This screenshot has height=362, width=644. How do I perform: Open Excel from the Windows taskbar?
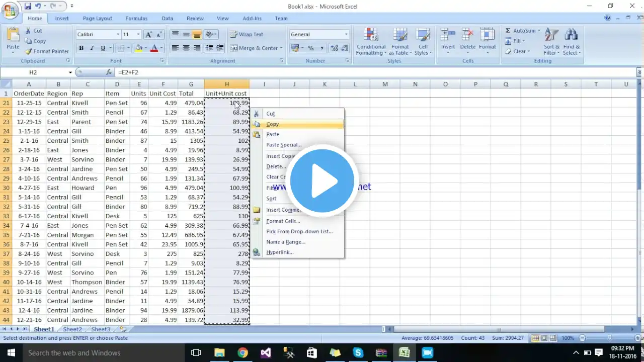(x=404, y=353)
